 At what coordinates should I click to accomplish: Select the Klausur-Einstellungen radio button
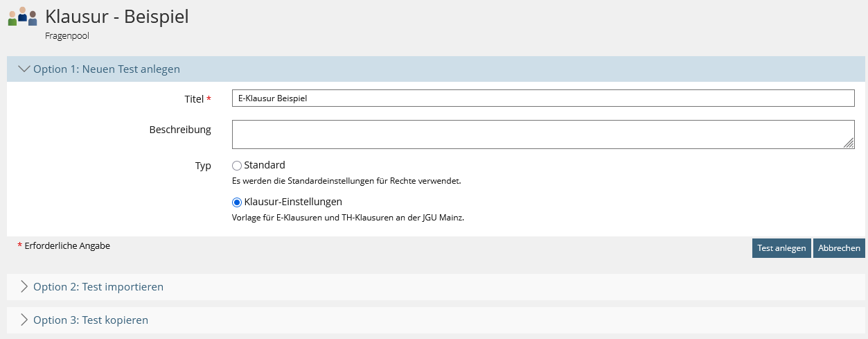point(237,202)
